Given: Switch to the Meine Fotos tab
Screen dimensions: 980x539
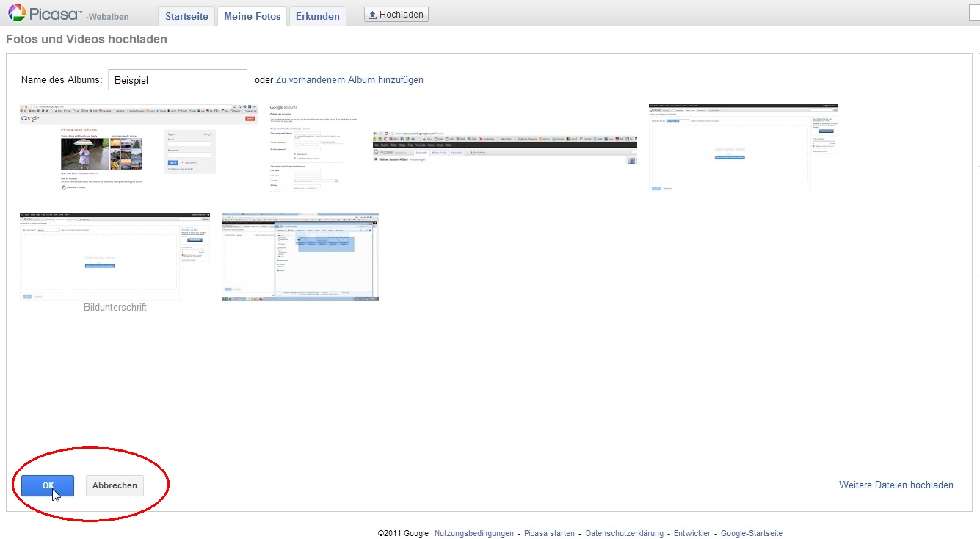Looking at the screenshot, I should (252, 16).
